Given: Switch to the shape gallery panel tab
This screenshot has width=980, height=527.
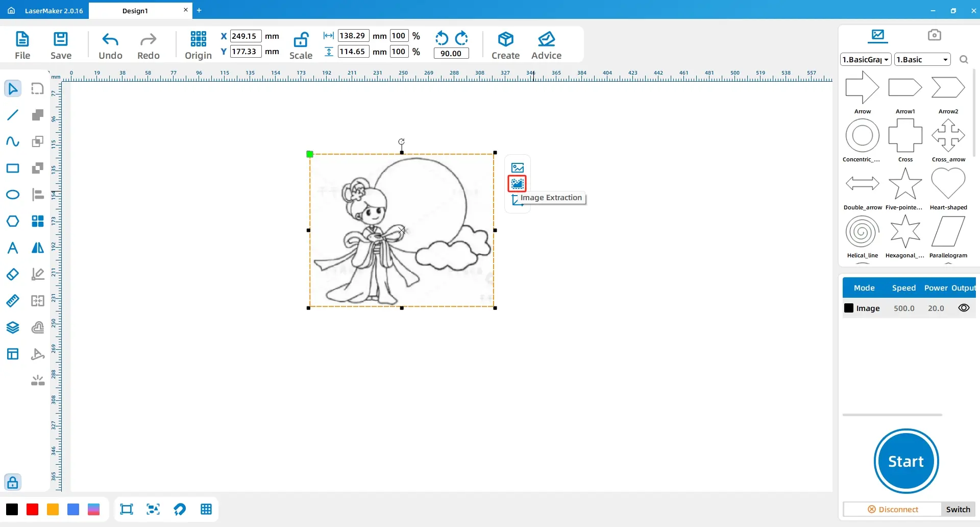Looking at the screenshot, I should coord(878,35).
